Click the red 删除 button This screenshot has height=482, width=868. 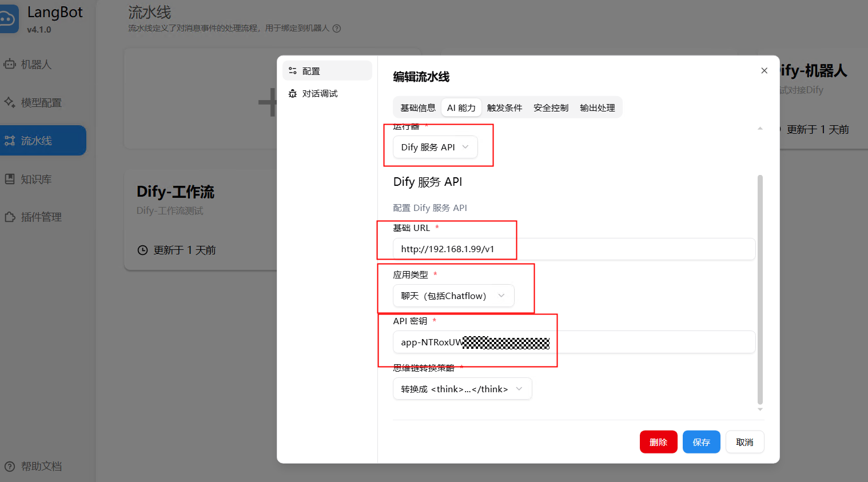pos(659,442)
